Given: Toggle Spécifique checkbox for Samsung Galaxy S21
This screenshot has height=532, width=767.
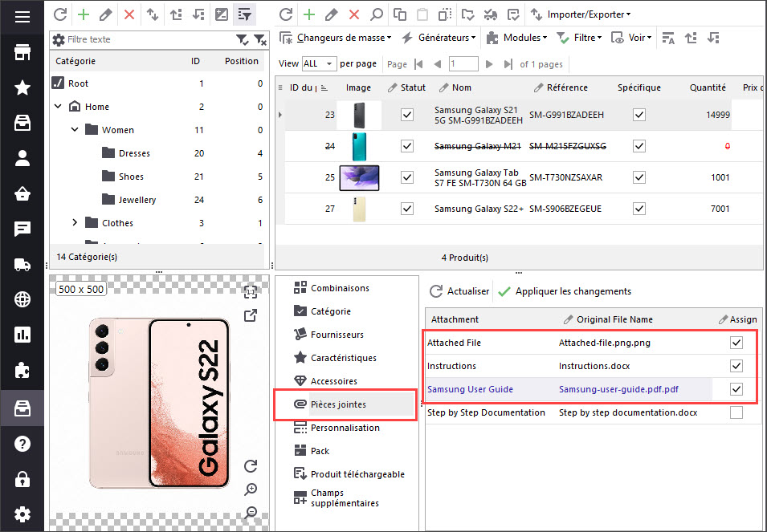Looking at the screenshot, I should pos(638,115).
